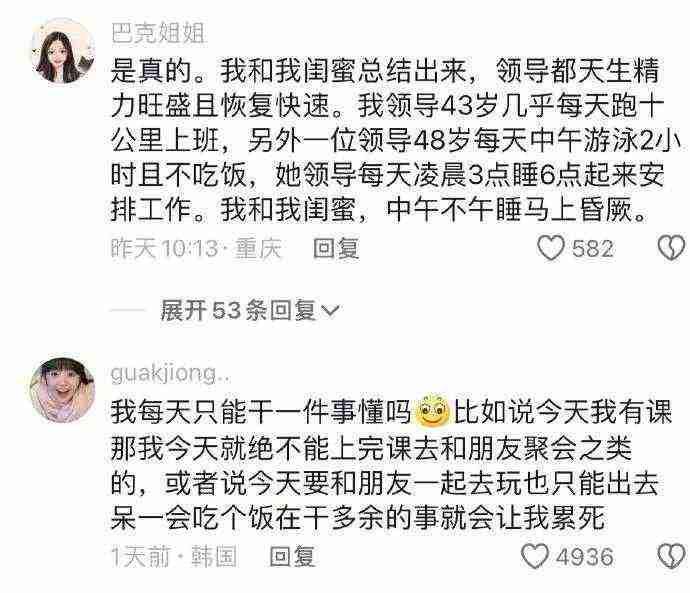Select the timestamp 1天前 · 韩国
The width and height of the screenshot is (690, 593).
tap(174, 556)
